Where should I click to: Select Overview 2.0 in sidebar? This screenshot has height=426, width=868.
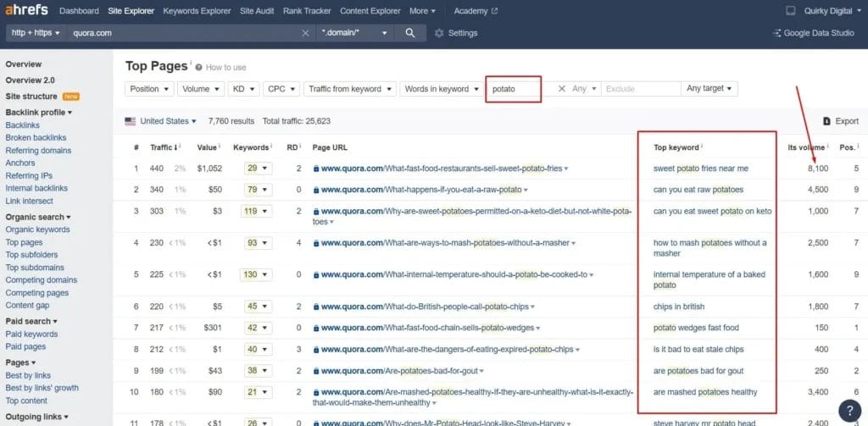click(x=30, y=80)
